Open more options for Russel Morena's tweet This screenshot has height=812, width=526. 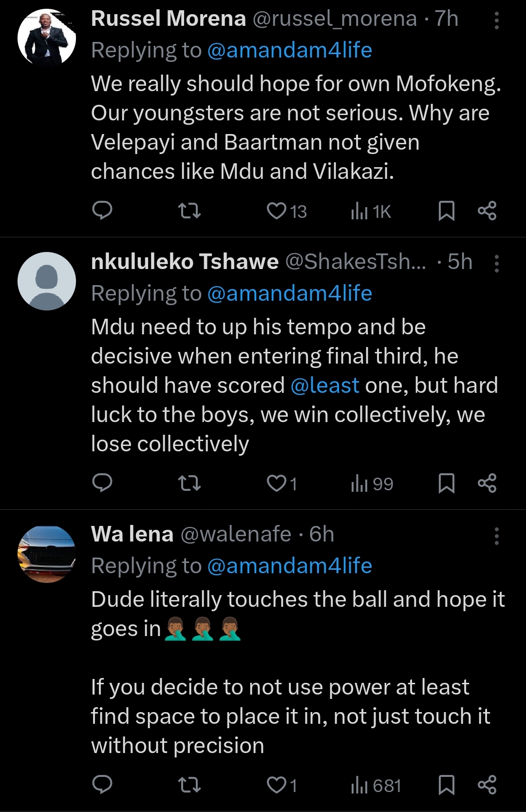click(x=496, y=20)
